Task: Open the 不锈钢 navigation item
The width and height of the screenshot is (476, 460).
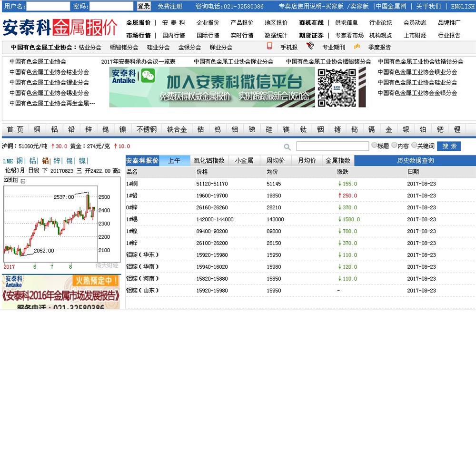Action: pos(147,129)
